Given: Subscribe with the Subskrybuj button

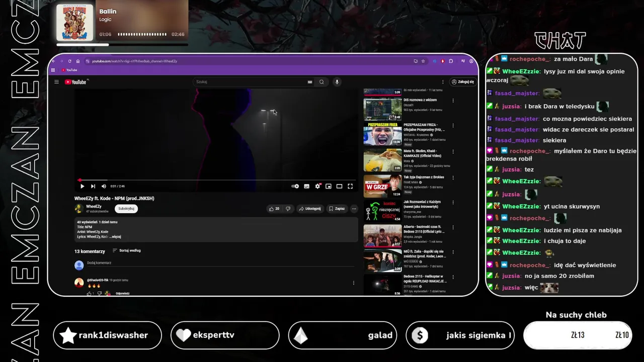Looking at the screenshot, I should pyautogui.click(x=126, y=208).
